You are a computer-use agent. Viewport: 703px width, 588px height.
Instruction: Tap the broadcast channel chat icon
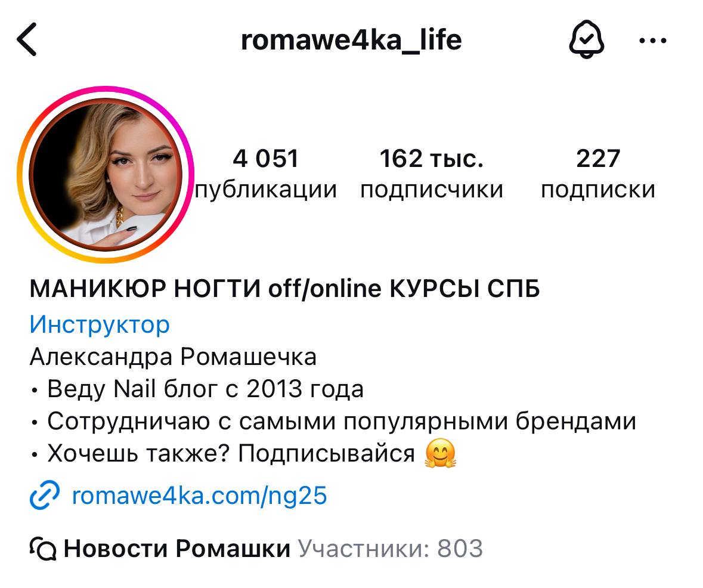tap(43, 549)
